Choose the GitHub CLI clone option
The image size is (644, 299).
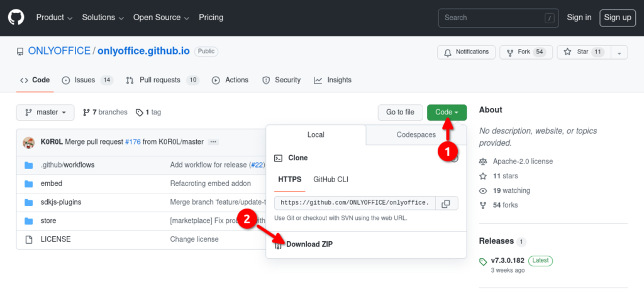point(331,179)
